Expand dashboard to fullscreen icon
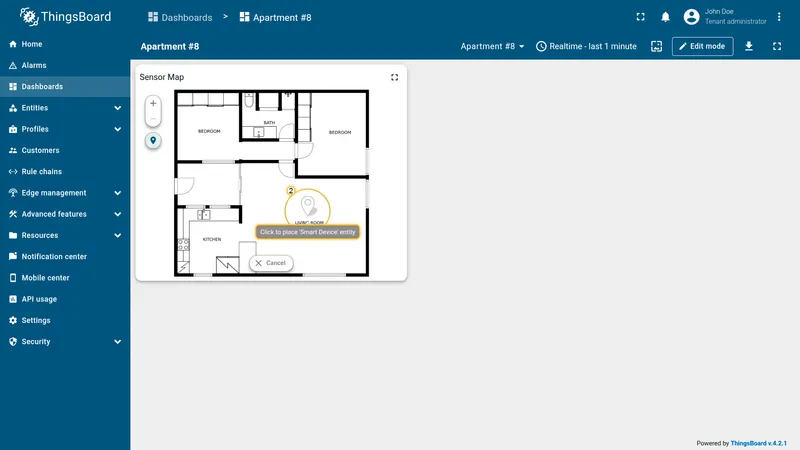This screenshot has height=450, width=800. pyautogui.click(x=777, y=46)
